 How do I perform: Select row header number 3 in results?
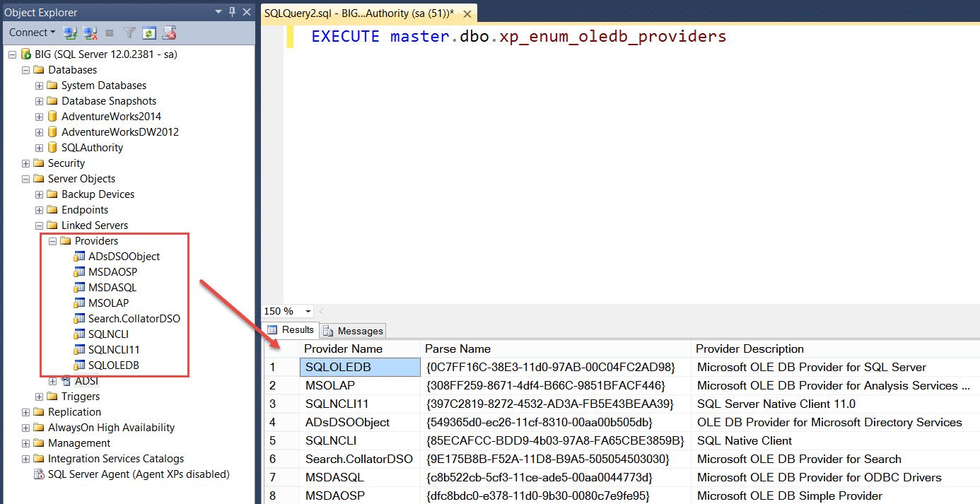pos(282,404)
